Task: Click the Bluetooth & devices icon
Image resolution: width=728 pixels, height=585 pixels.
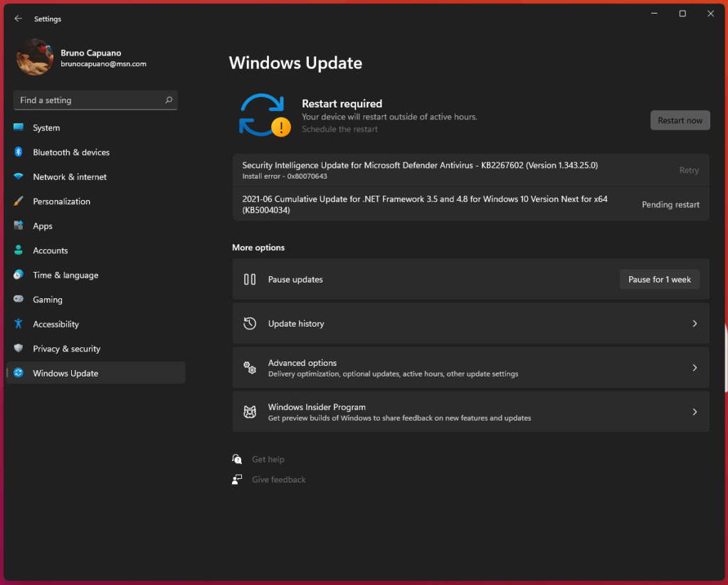Action: pyautogui.click(x=19, y=152)
